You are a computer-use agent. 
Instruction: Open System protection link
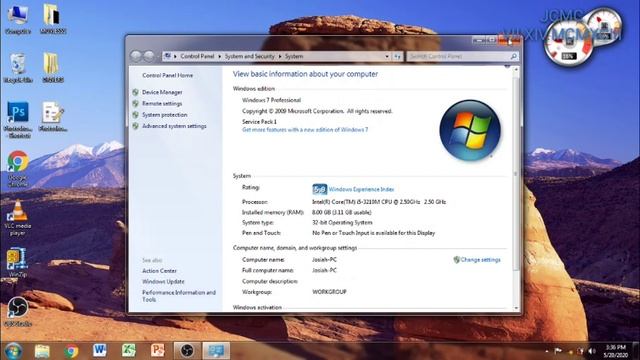tap(164, 115)
